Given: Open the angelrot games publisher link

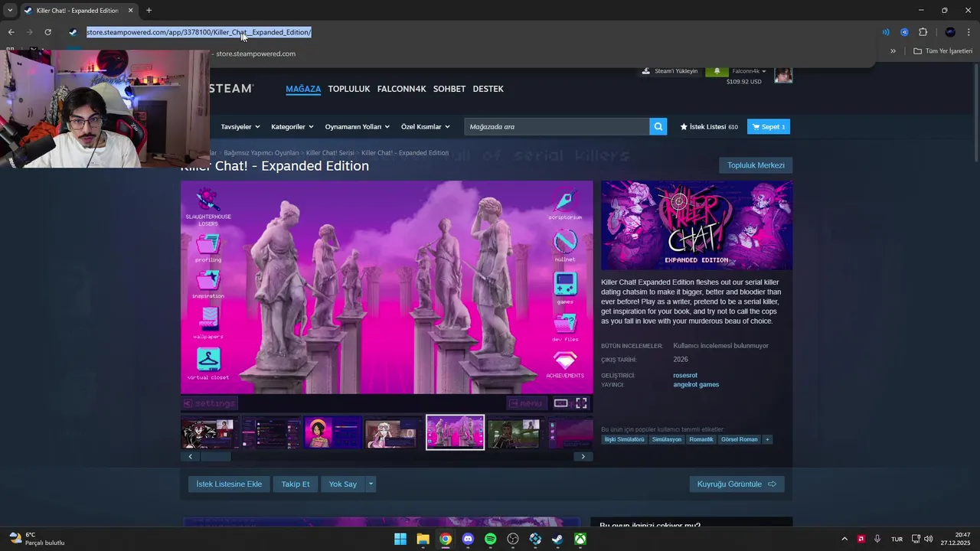Looking at the screenshot, I should (x=696, y=385).
